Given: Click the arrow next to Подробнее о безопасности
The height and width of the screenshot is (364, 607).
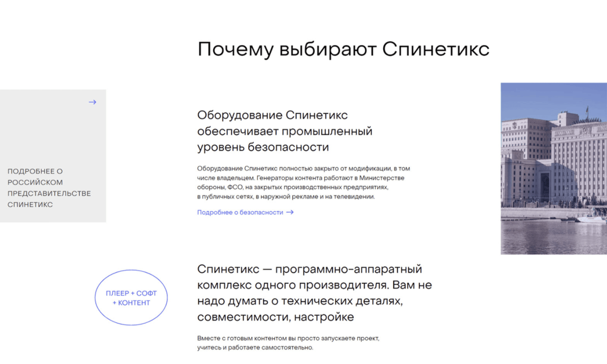Looking at the screenshot, I should (290, 212).
